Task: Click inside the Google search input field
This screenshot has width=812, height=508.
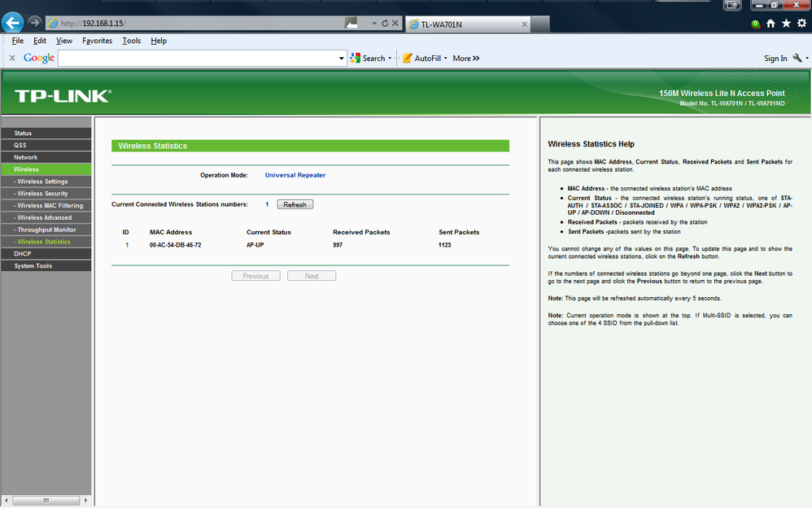Action: pyautogui.click(x=198, y=58)
